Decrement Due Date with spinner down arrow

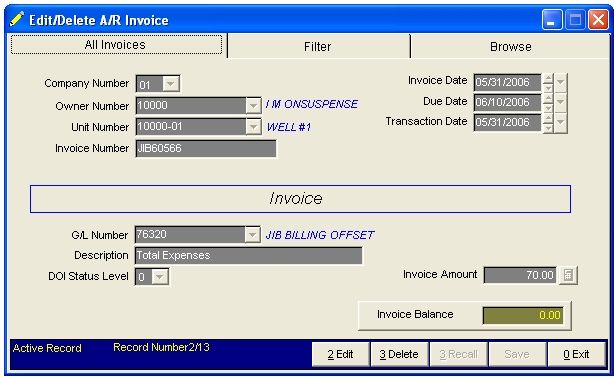pos(548,108)
